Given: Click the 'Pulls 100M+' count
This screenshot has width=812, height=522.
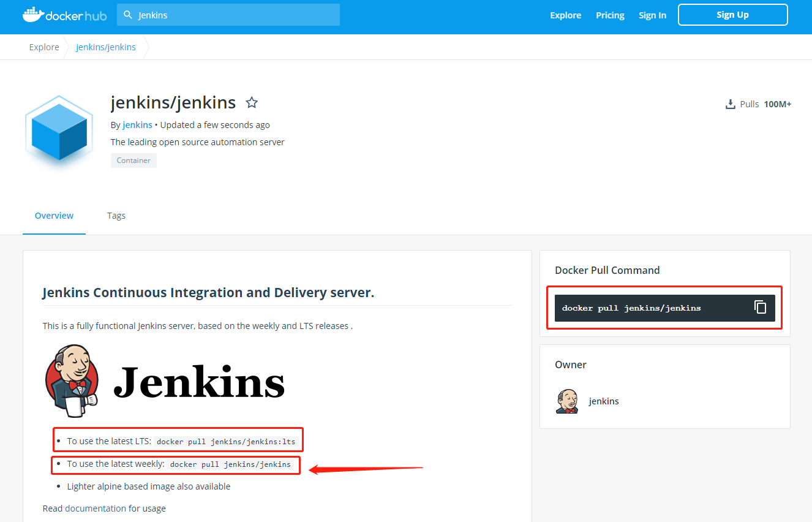Looking at the screenshot, I should pos(765,104).
